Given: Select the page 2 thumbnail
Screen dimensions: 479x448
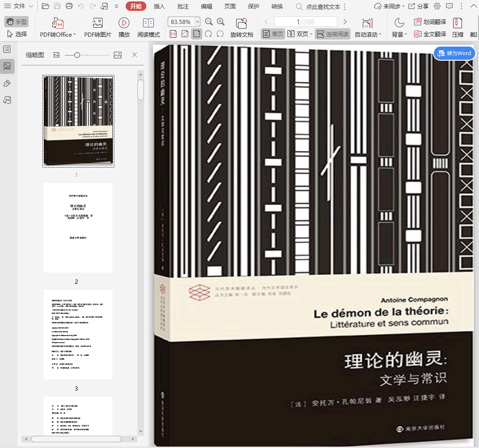Looking at the screenshot, I should (78, 228).
